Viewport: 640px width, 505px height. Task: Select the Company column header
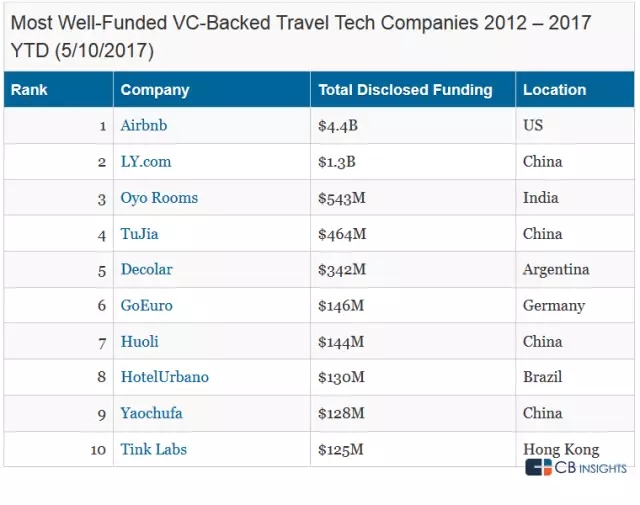(x=212, y=89)
